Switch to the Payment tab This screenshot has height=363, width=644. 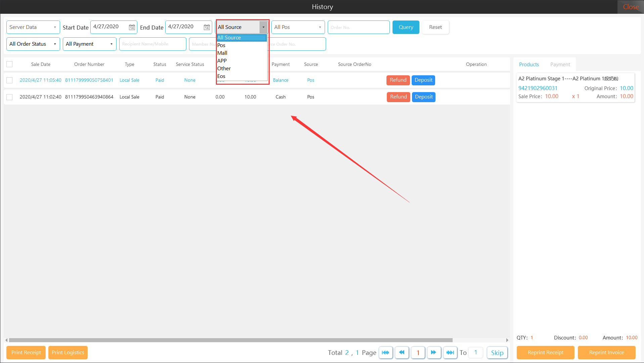click(x=560, y=65)
